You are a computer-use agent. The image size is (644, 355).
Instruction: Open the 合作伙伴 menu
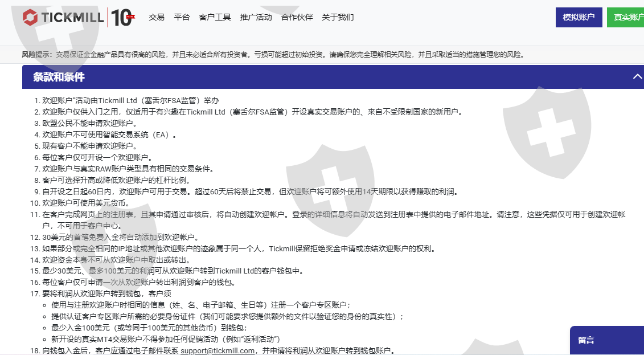coord(297,17)
